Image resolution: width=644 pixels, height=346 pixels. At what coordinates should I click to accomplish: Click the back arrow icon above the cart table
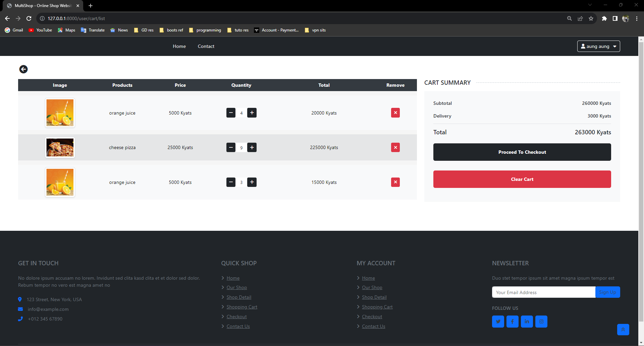[x=23, y=69]
